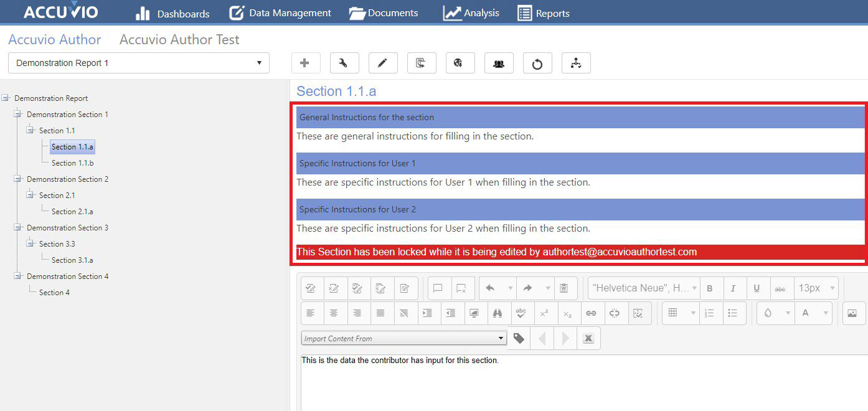Open the Documents menu
Viewport: 868px width, 411px height.
coord(384,13)
